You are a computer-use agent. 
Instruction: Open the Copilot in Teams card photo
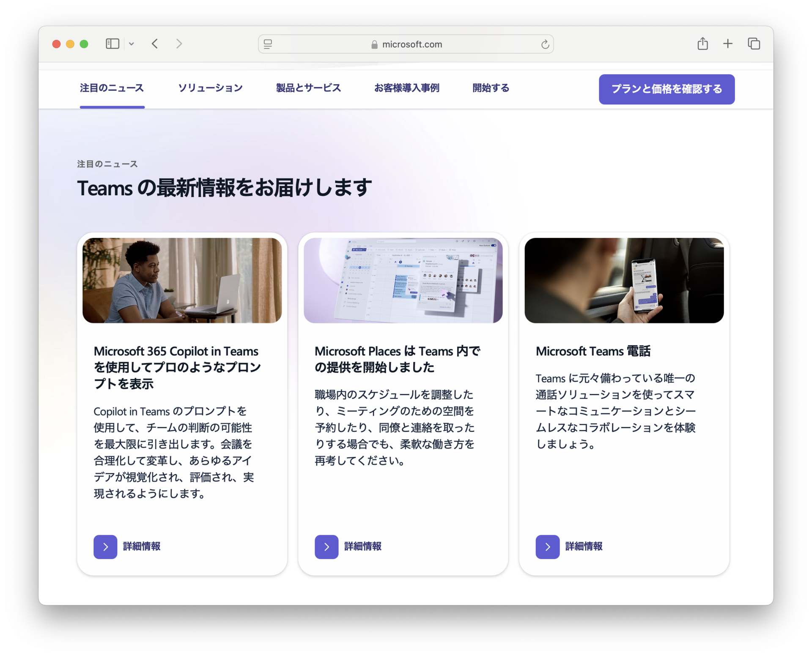pos(182,280)
